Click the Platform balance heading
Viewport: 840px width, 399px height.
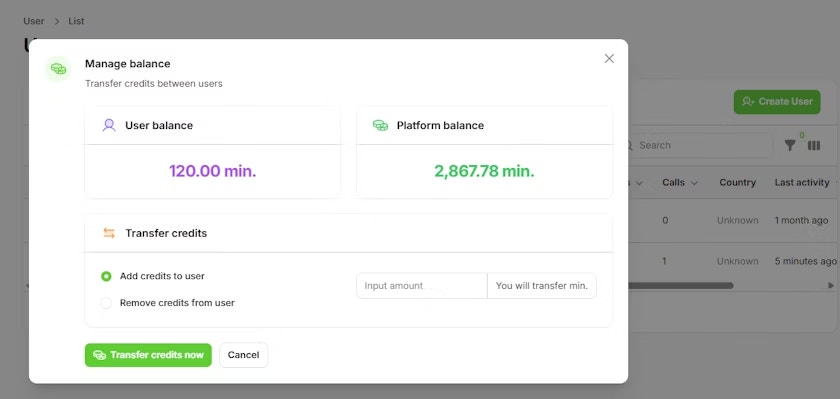coord(440,125)
